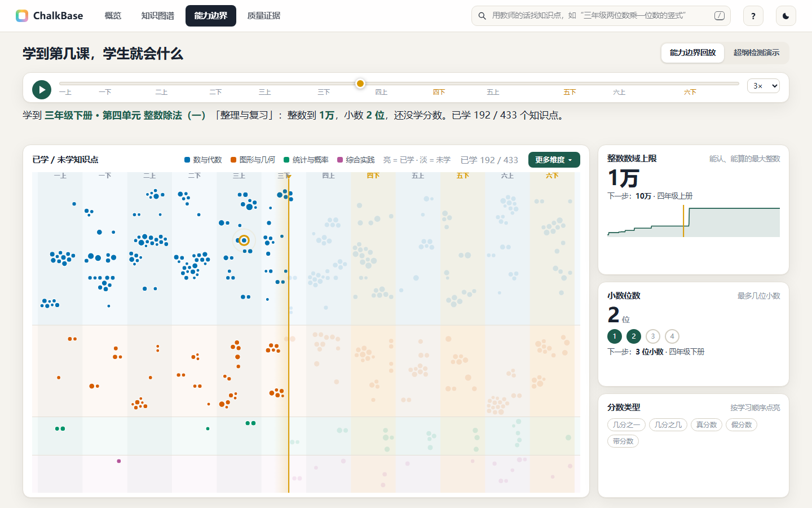Open help with the question mark button

coord(753,16)
